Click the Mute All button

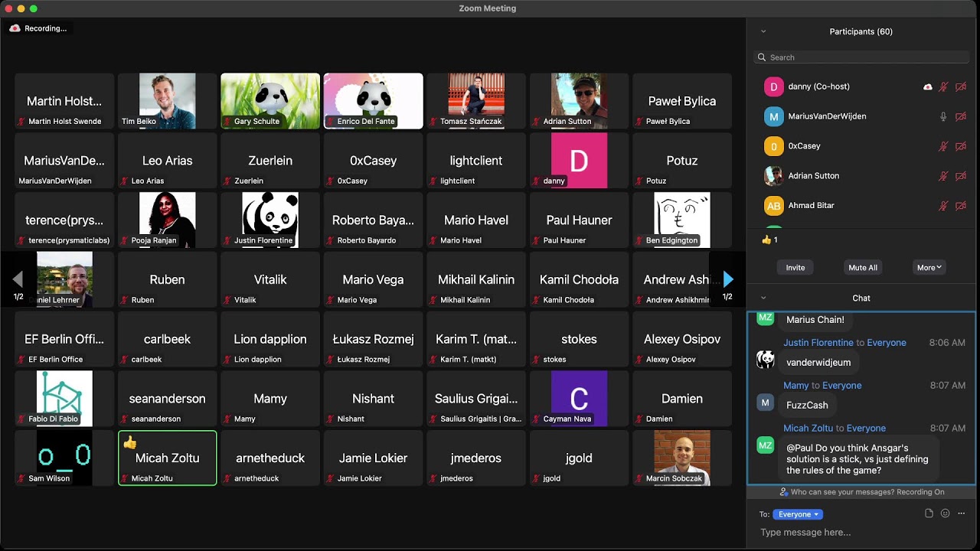coord(863,267)
